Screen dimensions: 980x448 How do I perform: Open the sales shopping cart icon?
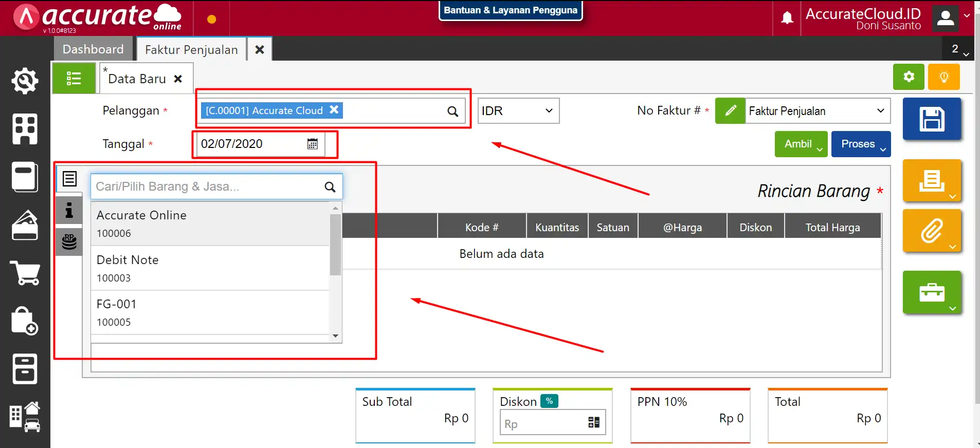[25, 273]
